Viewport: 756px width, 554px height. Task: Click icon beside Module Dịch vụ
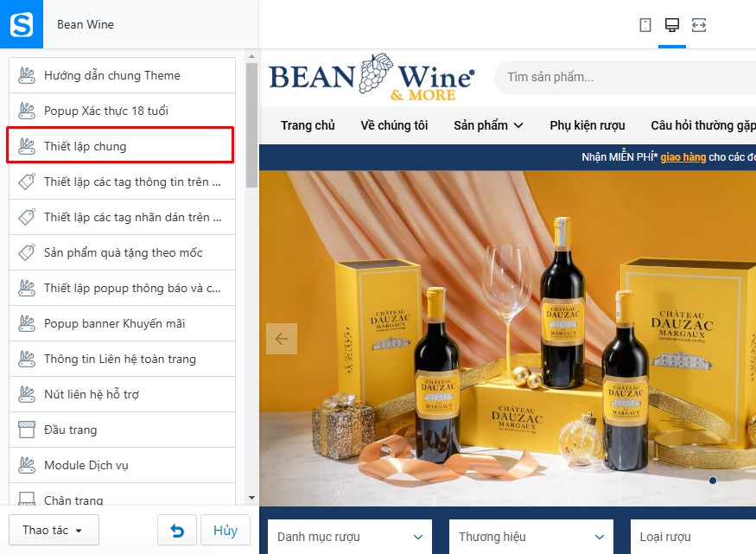point(27,465)
